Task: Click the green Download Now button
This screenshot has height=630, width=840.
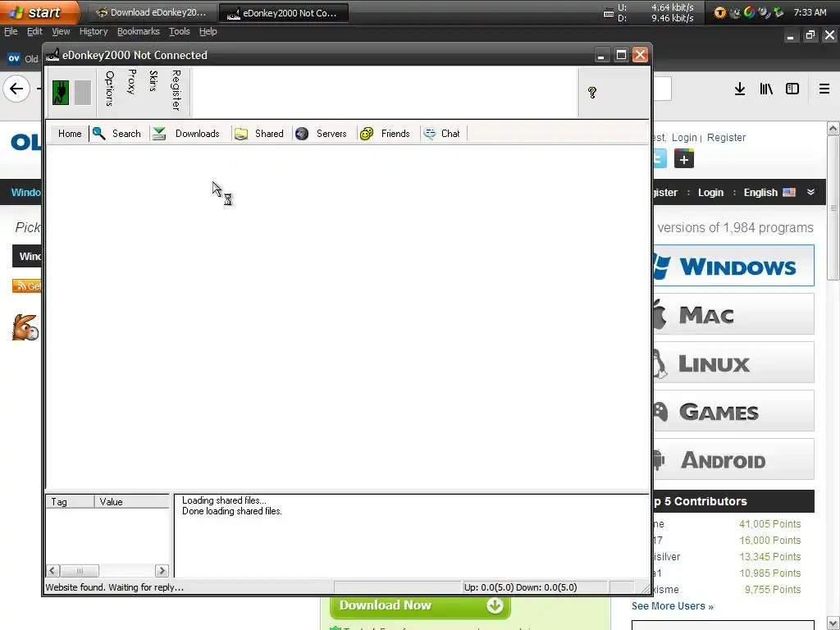Action: pyautogui.click(x=420, y=606)
